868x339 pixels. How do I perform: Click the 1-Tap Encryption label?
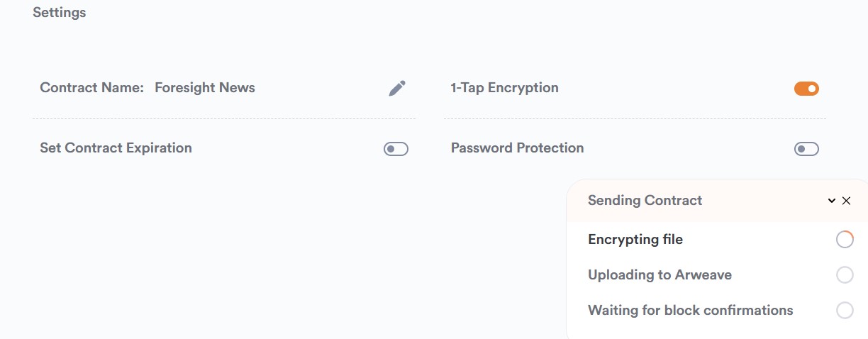tap(504, 88)
